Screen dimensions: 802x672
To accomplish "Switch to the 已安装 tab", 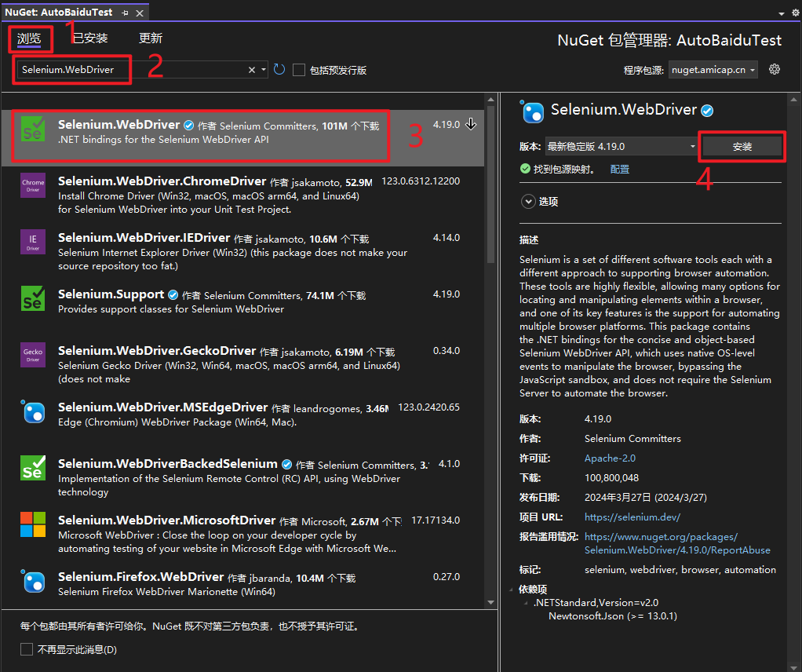I will [90, 38].
